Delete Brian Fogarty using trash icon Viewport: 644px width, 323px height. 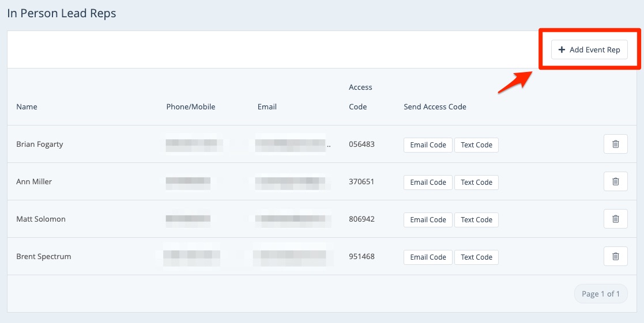(615, 145)
